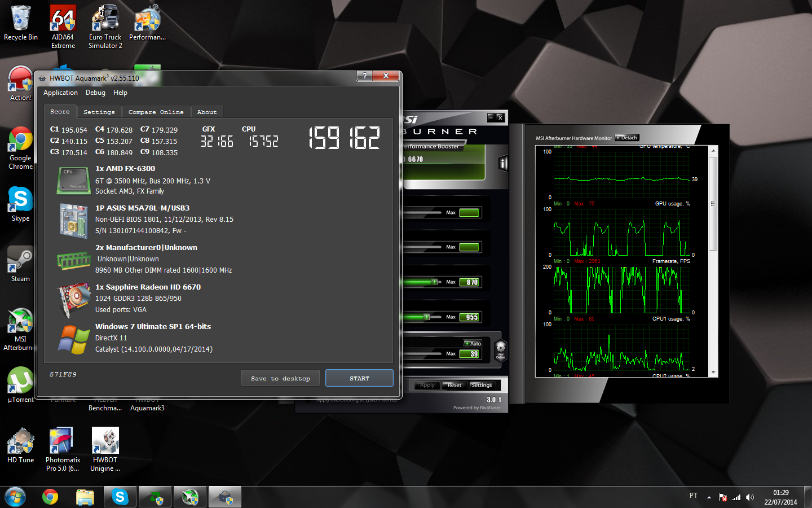
Task: Open the Windows Start menu
Action: pos(15,497)
